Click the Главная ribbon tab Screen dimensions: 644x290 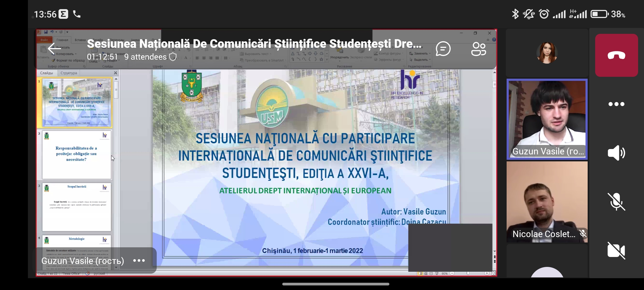point(62,40)
